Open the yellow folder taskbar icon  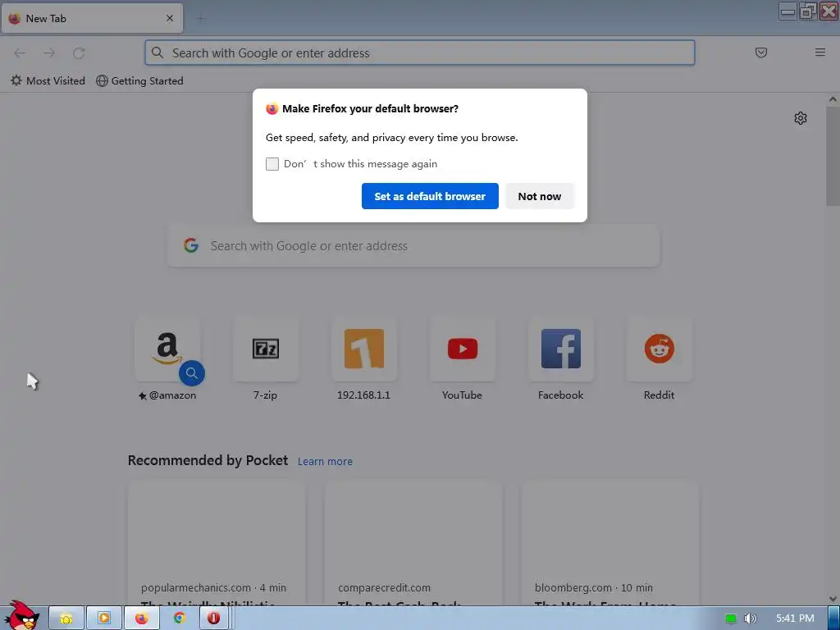(x=66, y=619)
